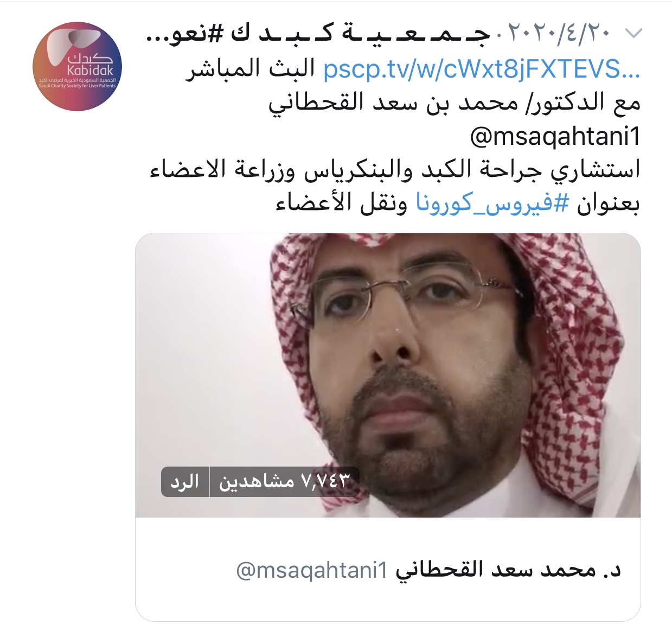Tap the Kabidak wordmark inside the profile logo
The image size is (672, 625).
point(90,70)
